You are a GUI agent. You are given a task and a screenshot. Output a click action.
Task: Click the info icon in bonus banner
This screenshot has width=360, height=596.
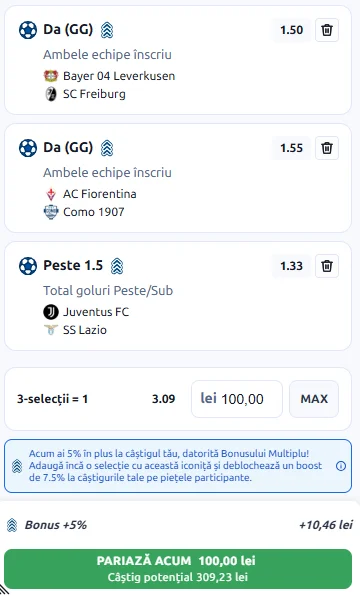coord(341,466)
